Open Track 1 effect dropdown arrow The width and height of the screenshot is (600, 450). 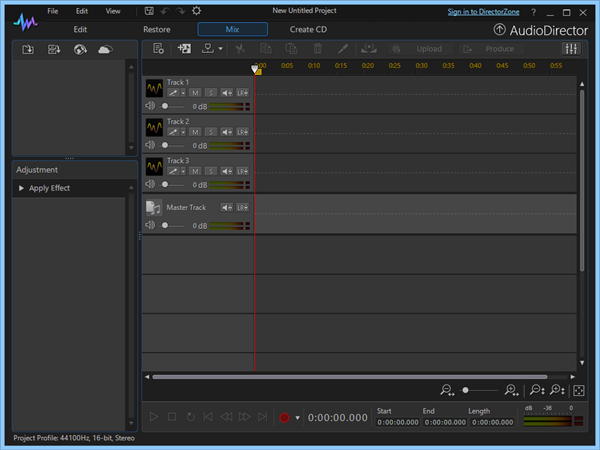coord(184,93)
